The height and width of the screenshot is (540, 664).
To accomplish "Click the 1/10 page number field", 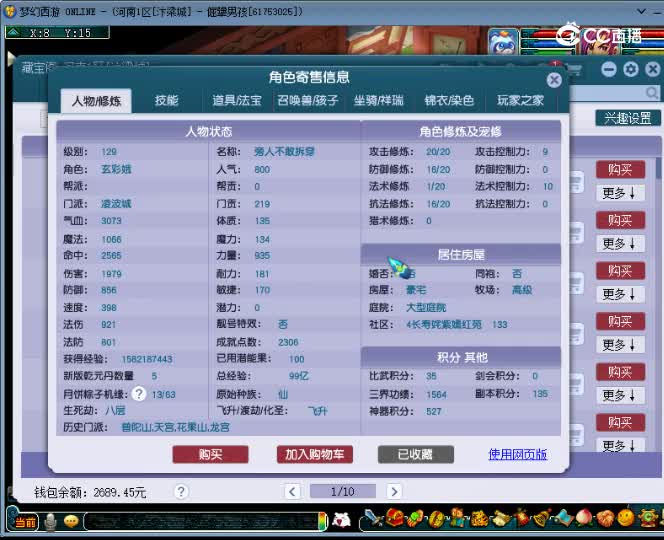I will tap(343, 492).
